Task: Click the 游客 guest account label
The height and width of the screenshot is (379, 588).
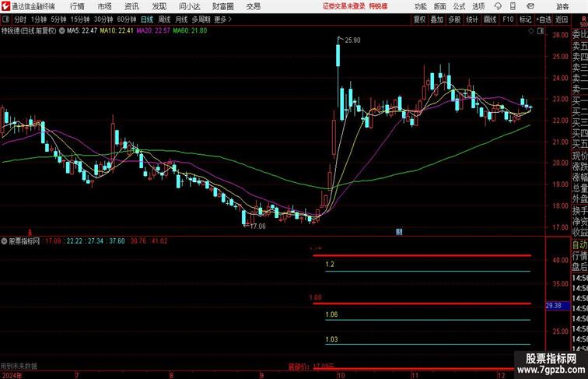Action: (x=562, y=6)
